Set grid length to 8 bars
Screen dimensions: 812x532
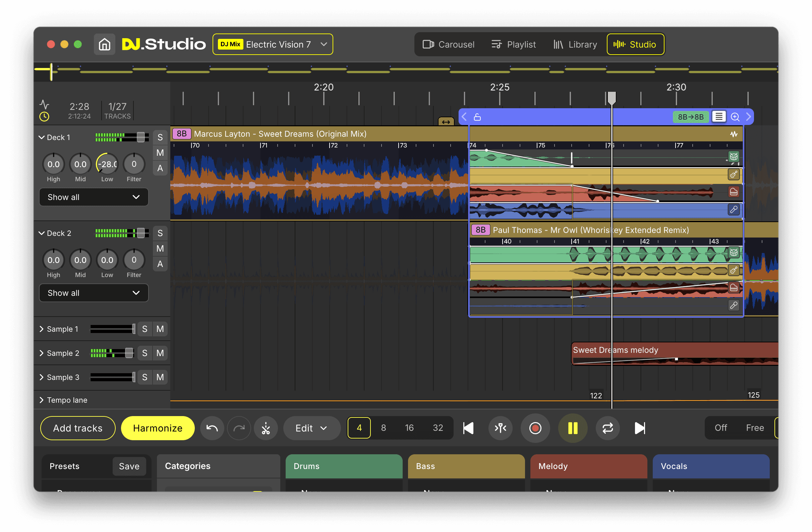(x=384, y=428)
